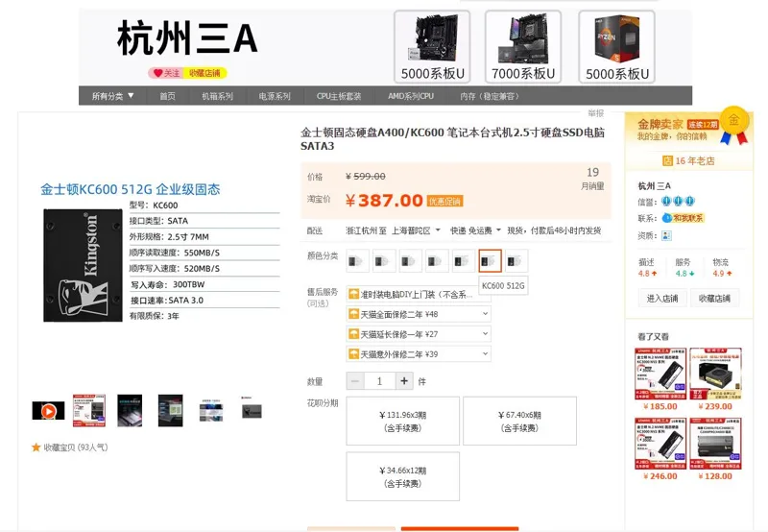This screenshot has height=532, width=768.
Task: Change delivery destination 上海普陀区 dropdown
Action: point(416,230)
